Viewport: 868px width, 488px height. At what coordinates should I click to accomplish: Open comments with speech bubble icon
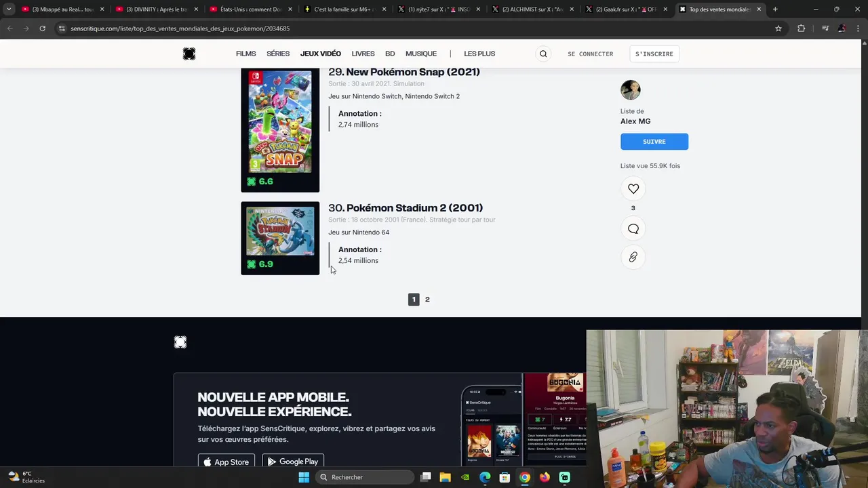633,229
